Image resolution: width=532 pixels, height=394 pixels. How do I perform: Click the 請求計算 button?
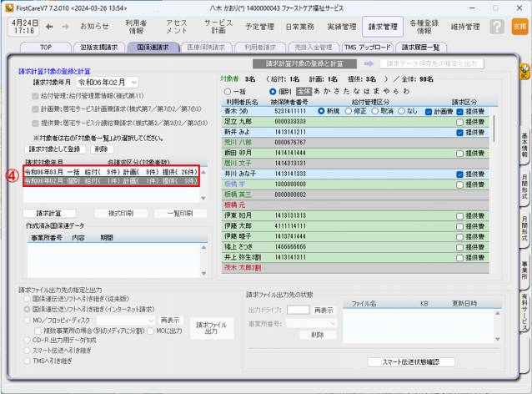(x=43, y=213)
